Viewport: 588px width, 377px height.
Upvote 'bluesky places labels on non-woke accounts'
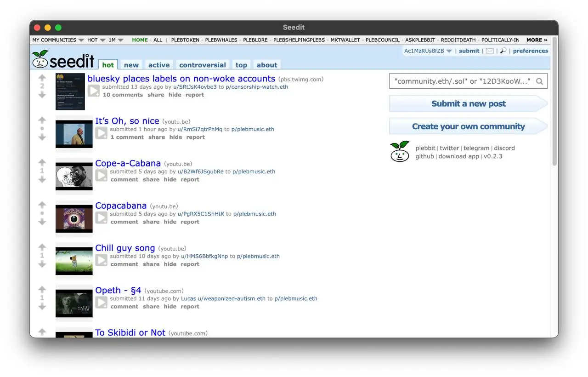[x=42, y=78]
